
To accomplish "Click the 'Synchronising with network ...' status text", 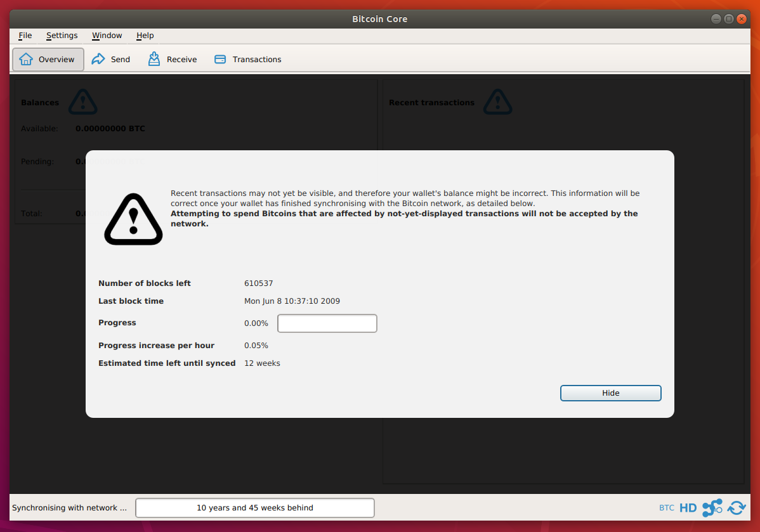I will [x=69, y=508].
